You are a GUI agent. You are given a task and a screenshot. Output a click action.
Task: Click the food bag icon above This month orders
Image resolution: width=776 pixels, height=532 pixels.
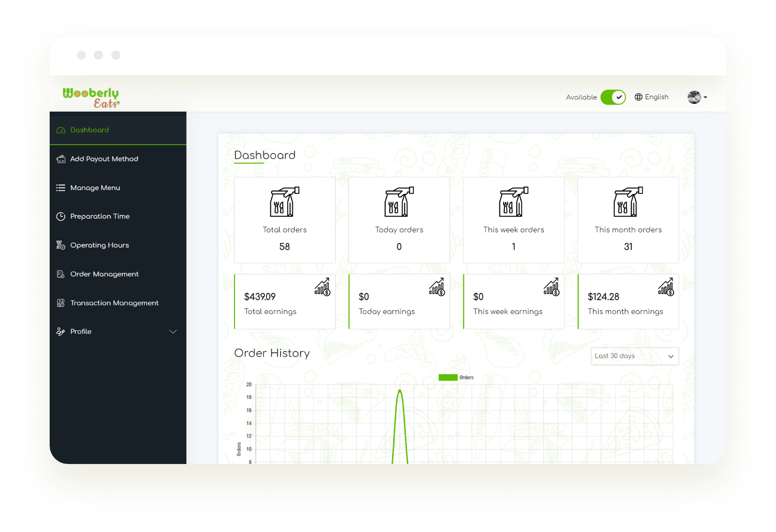click(x=628, y=202)
